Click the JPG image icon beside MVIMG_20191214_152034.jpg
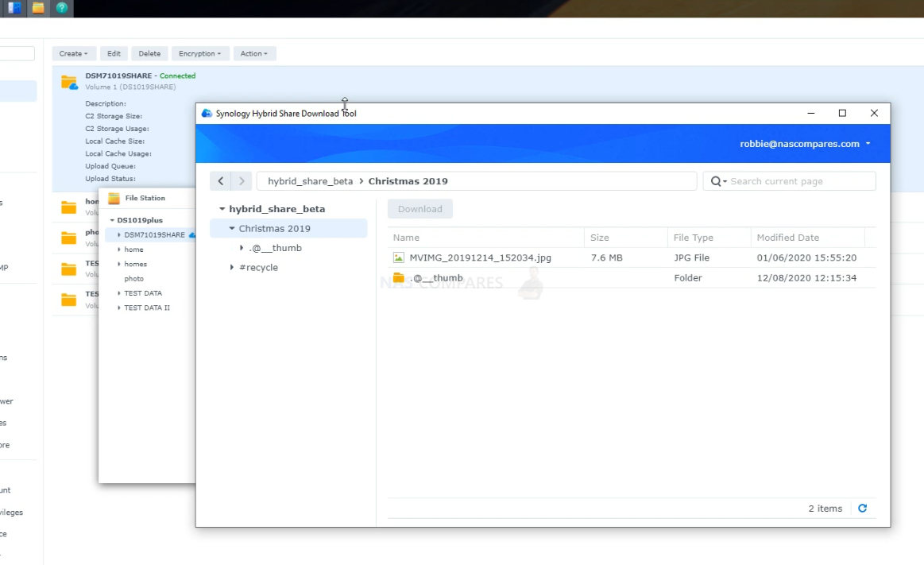 pos(399,257)
